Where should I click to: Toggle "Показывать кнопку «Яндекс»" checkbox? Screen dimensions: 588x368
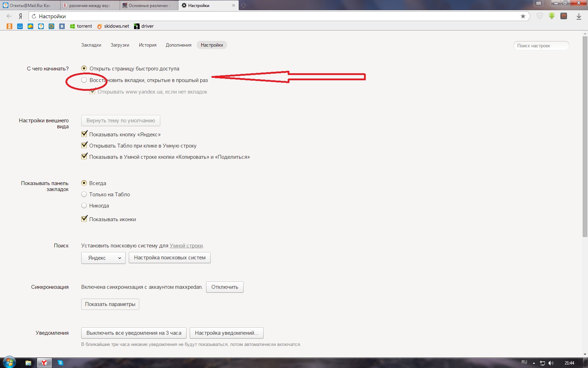84,134
